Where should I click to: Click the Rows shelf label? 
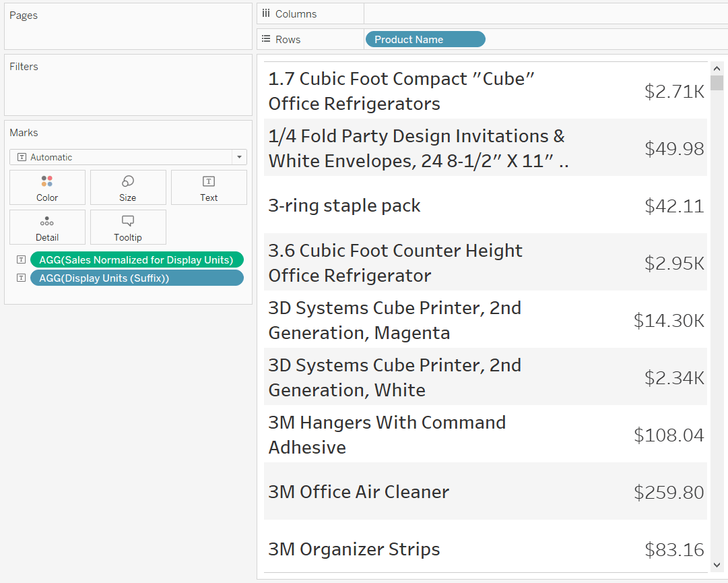[288, 40]
